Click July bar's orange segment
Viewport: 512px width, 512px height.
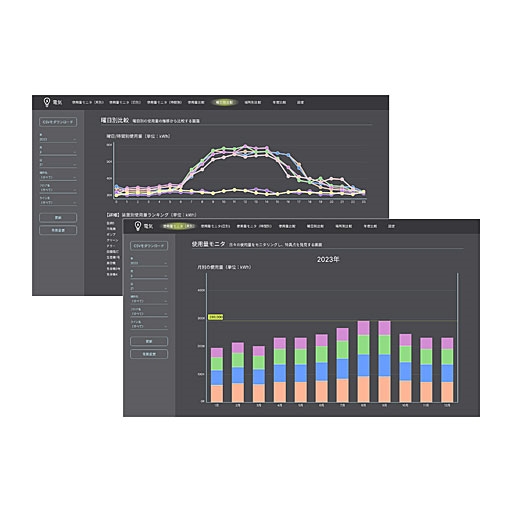pos(342,390)
